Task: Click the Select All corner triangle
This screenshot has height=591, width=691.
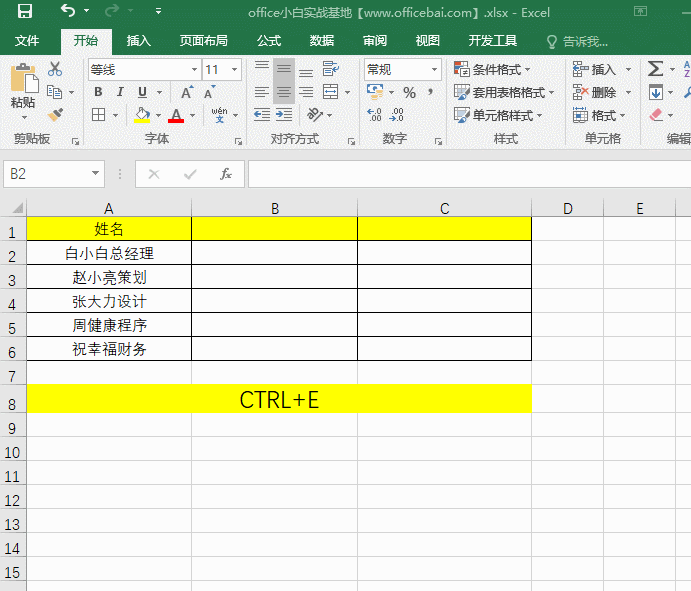Action: (x=16, y=207)
